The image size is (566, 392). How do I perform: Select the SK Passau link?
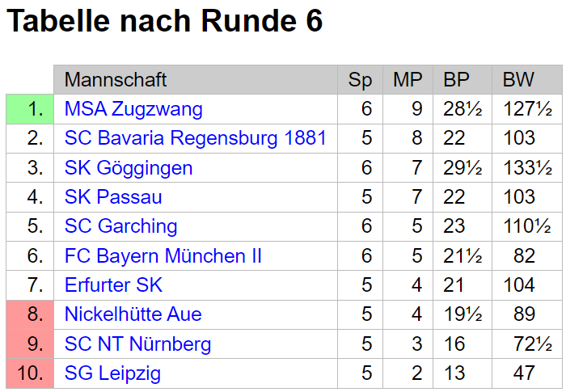click(113, 197)
